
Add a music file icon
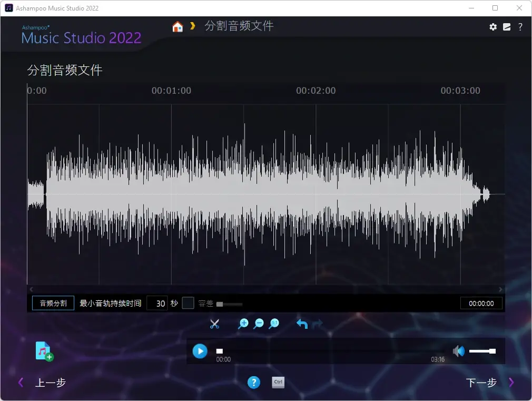(44, 351)
